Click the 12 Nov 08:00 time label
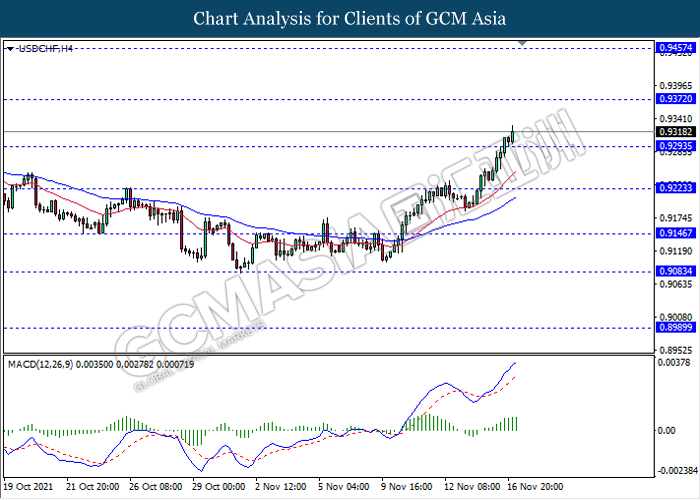The image size is (700, 500). [x=472, y=487]
